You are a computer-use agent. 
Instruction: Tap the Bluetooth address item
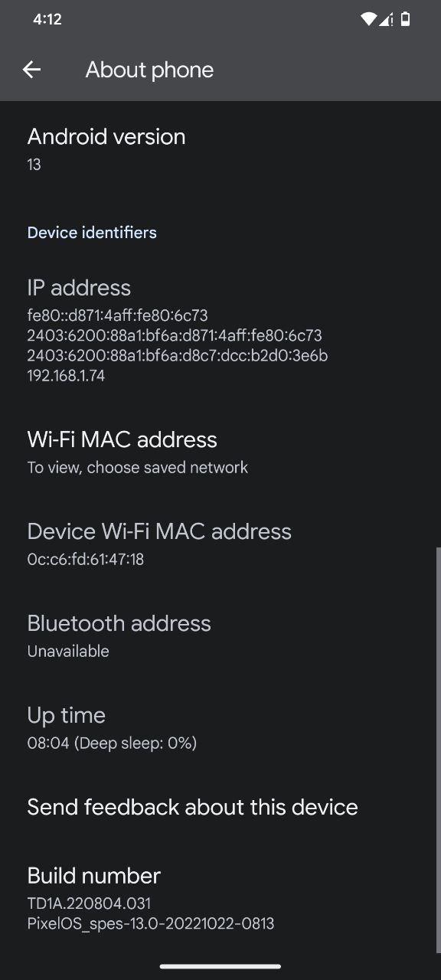point(220,635)
